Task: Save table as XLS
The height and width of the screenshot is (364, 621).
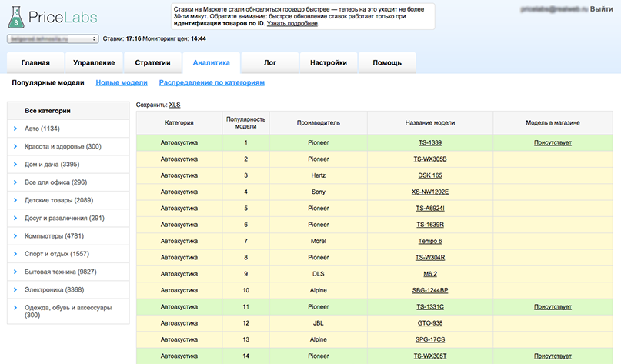Action: pos(175,105)
